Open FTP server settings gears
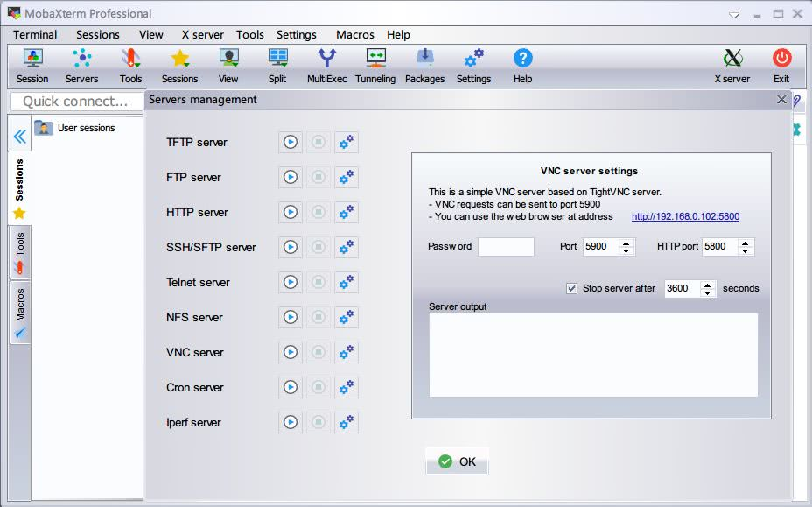The image size is (812, 507). 346,177
